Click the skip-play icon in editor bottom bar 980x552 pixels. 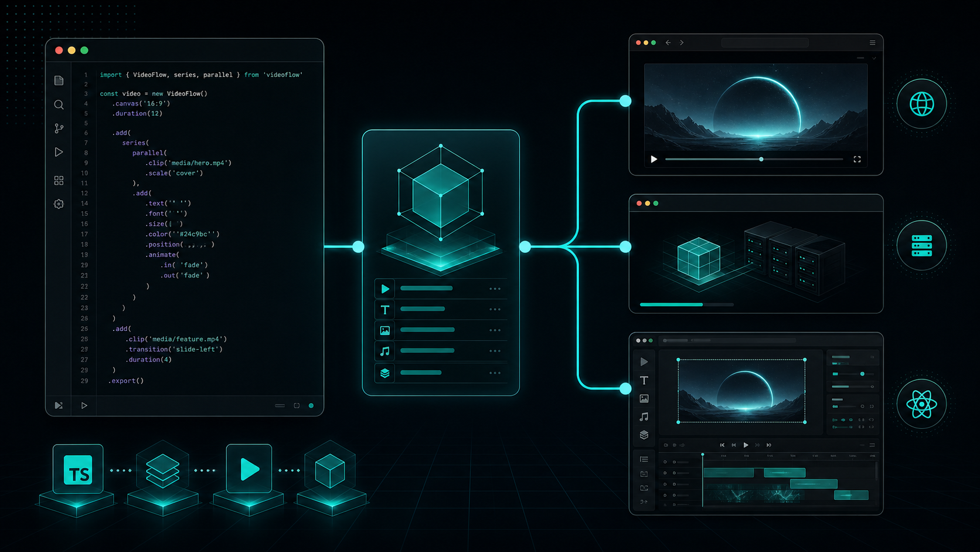(59, 405)
